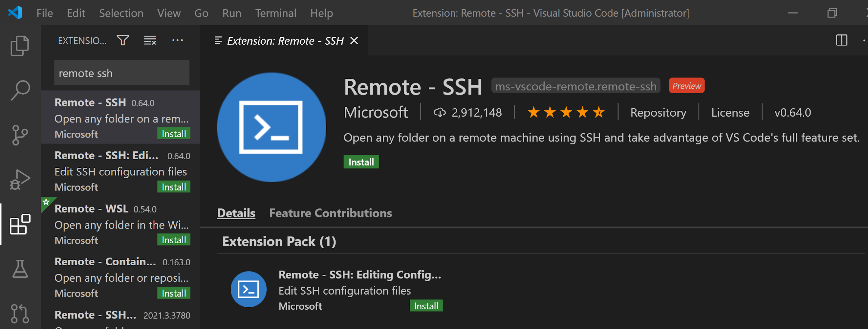Open the Terminal menu
This screenshot has height=329, width=868.
coord(275,13)
